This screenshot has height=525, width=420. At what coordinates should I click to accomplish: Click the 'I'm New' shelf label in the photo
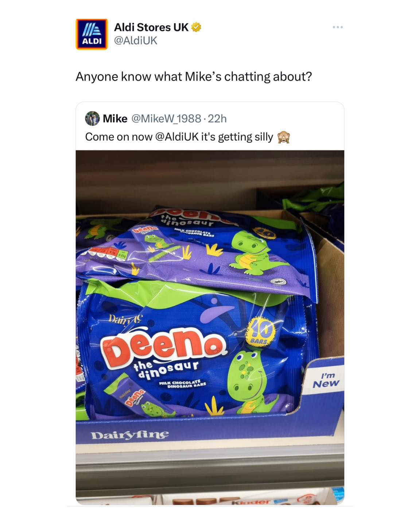pos(326,380)
